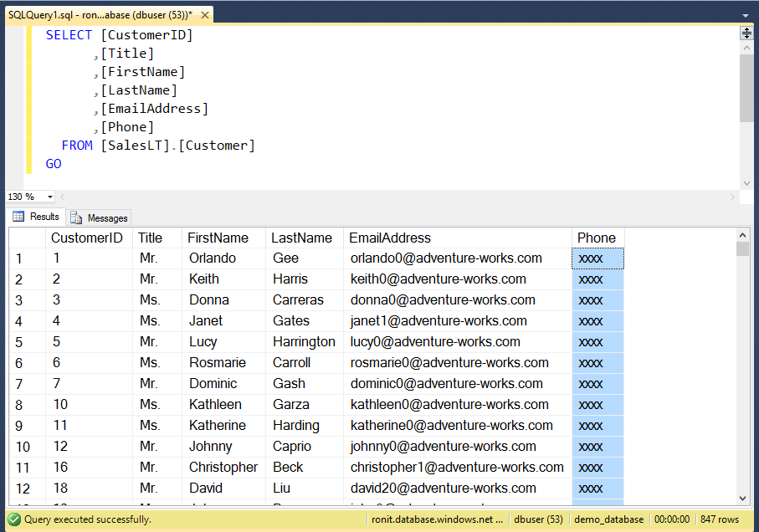Image resolution: width=759 pixels, height=532 pixels.
Task: Click the green query success icon
Action: (x=14, y=519)
